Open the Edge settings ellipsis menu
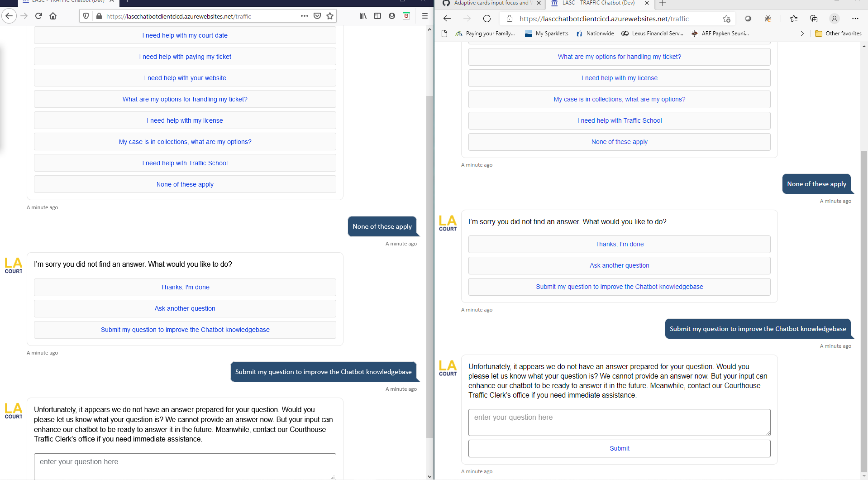This screenshot has width=868, height=480. tap(855, 19)
